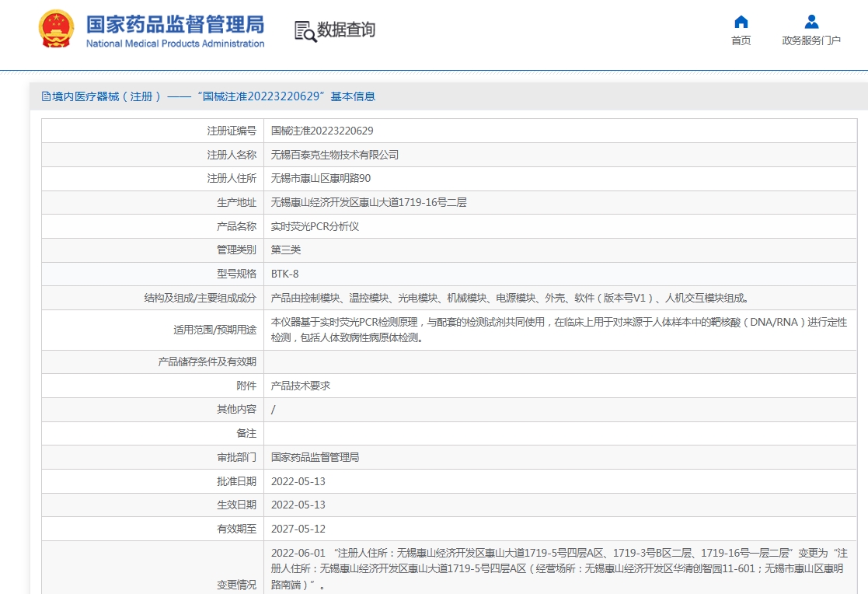Viewport: 868px width, 594px height.
Task: Click the 其他内容 label
Action: [x=236, y=410]
